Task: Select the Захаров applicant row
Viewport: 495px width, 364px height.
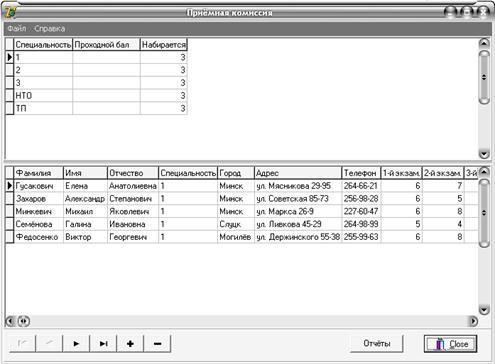Action: pos(242,199)
